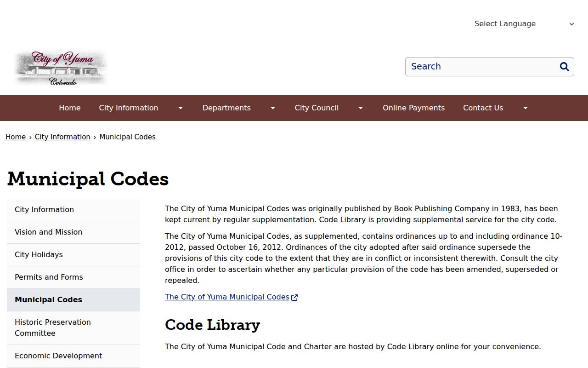Expand the City Information submenu arrow
The width and height of the screenshot is (588, 368).
181,108
